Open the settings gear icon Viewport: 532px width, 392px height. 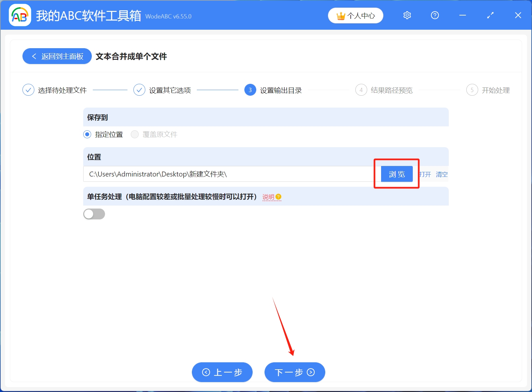(x=407, y=15)
